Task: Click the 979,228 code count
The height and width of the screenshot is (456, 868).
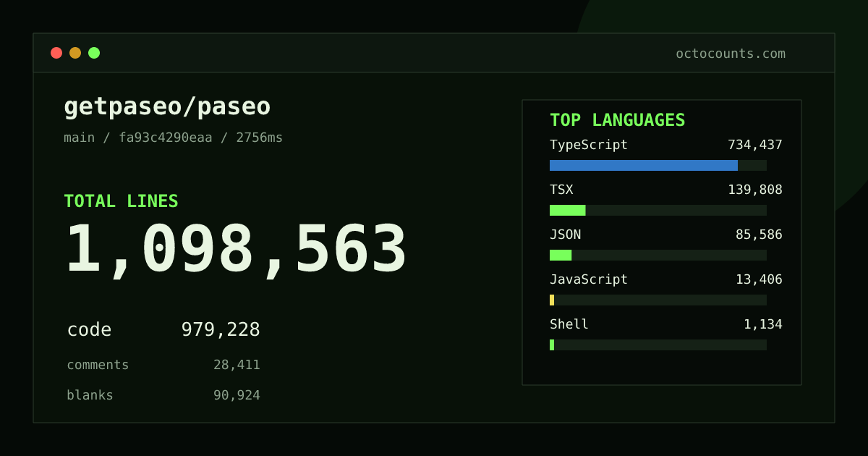Action: pyautogui.click(x=221, y=330)
